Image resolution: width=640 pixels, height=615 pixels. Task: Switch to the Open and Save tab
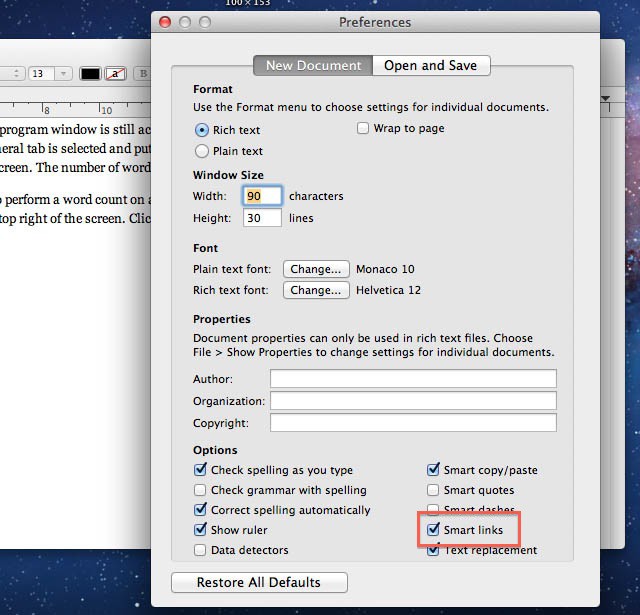point(431,66)
